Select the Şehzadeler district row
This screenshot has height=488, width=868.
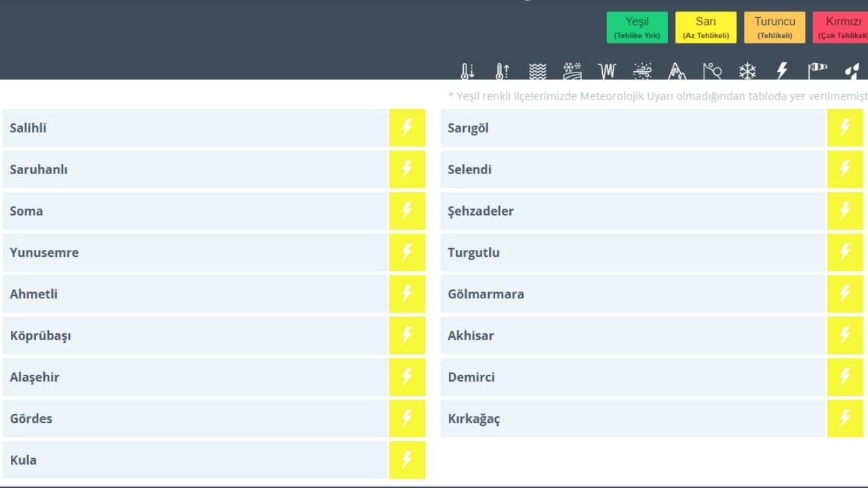pos(633,211)
